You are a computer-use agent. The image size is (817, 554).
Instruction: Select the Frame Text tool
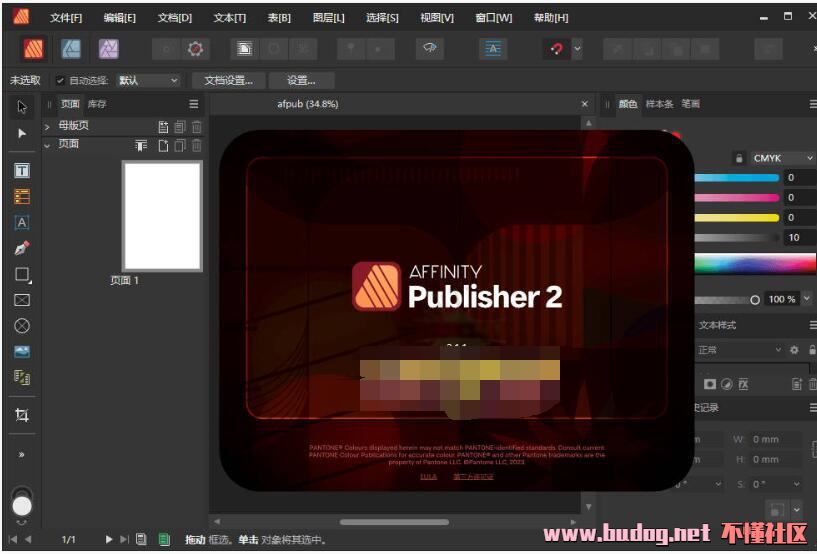(22, 171)
